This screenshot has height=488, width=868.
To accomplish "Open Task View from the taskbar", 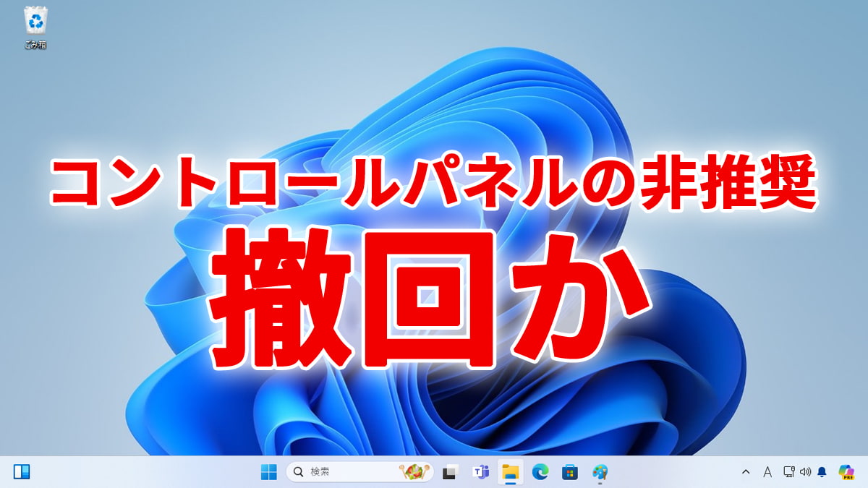I will 450,472.
